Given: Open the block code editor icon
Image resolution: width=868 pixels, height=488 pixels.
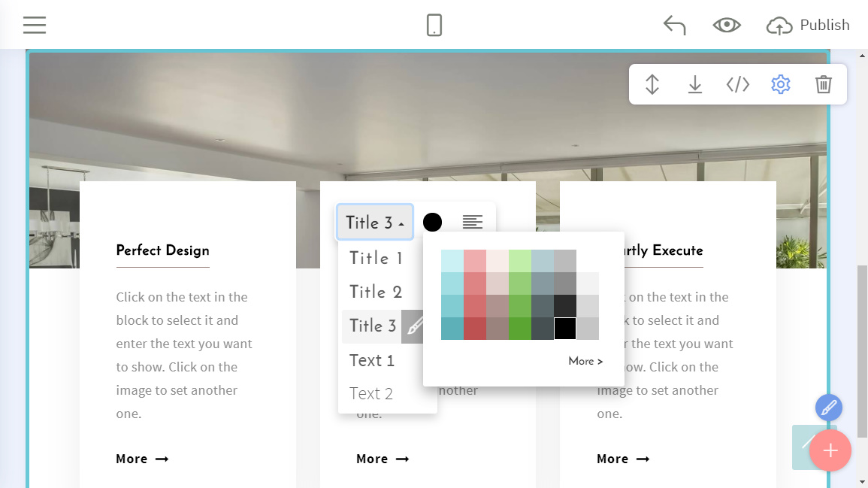Looking at the screenshot, I should click(738, 84).
